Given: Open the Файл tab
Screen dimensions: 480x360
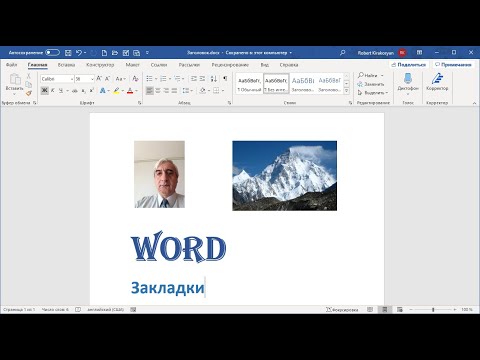Looking at the screenshot, I should [x=11, y=65].
